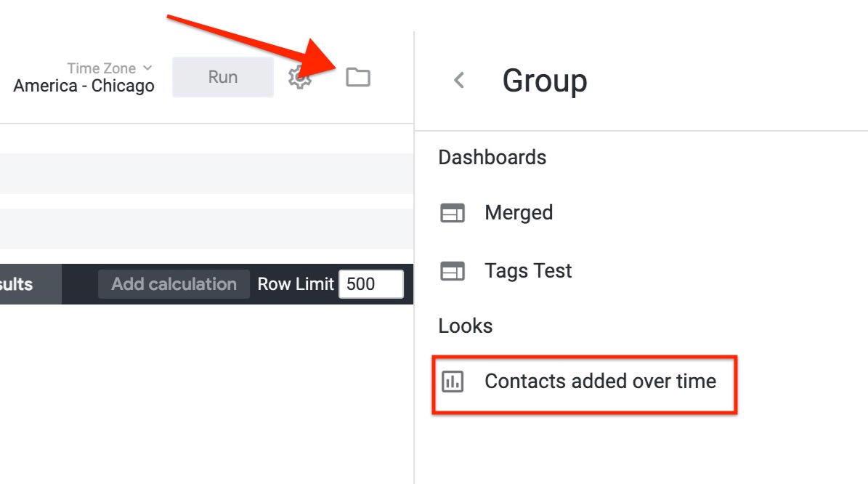Open query settings via the gear icon

tap(300, 76)
